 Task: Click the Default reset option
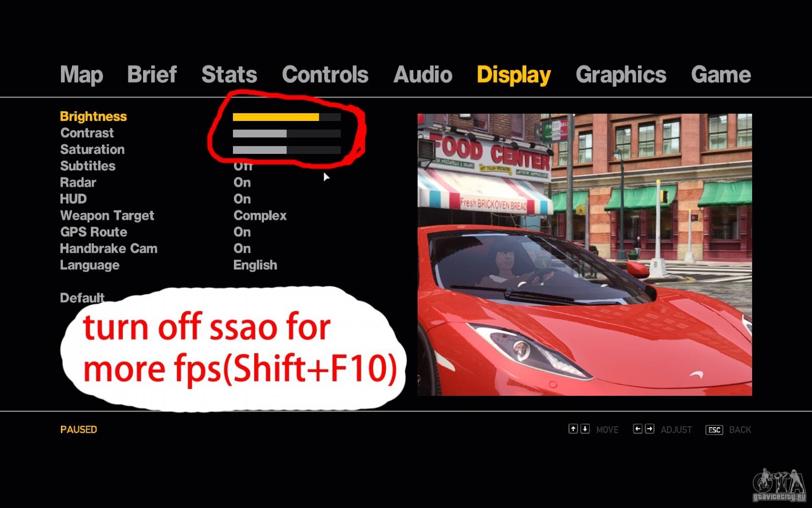(82, 298)
